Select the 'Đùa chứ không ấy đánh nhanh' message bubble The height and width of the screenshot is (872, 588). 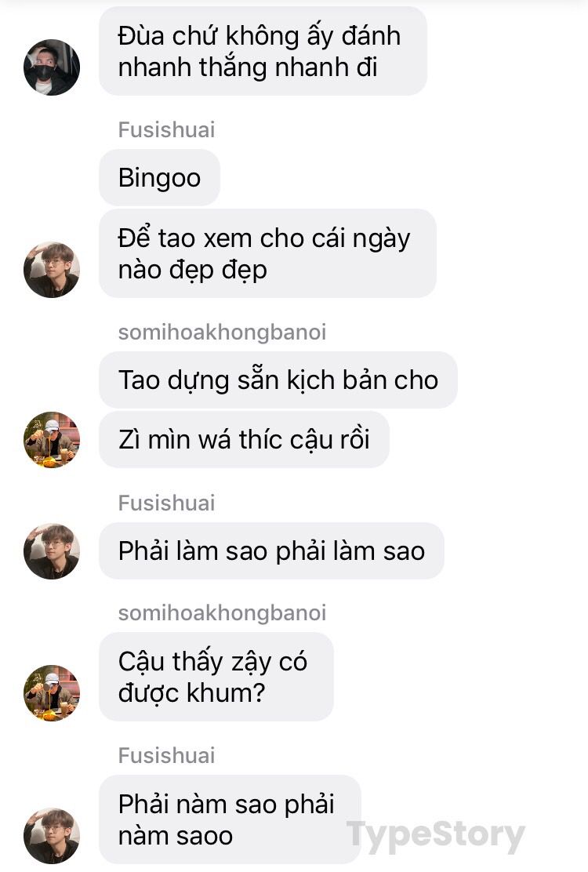point(263,51)
